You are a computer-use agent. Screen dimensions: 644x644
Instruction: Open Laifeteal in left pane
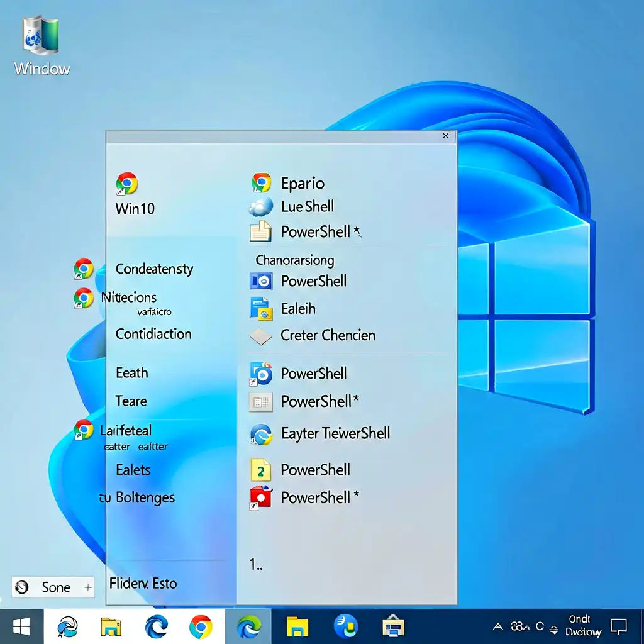tap(126, 430)
